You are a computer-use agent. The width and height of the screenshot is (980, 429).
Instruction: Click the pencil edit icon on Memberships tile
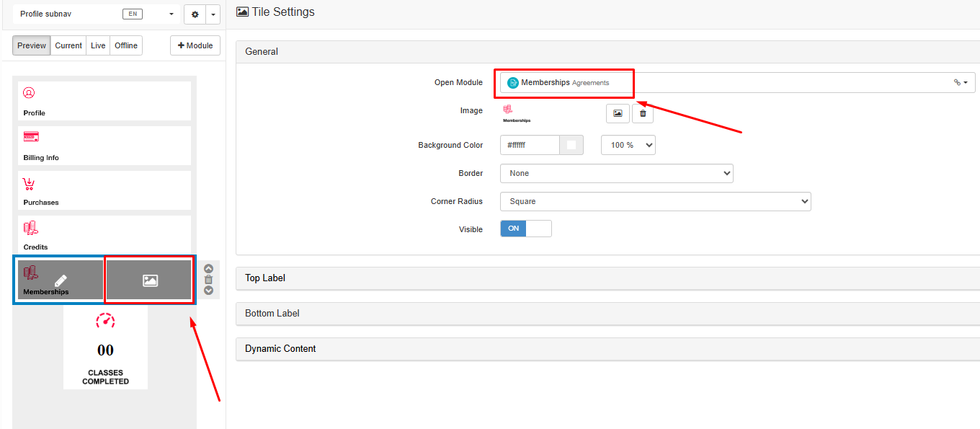click(x=61, y=280)
